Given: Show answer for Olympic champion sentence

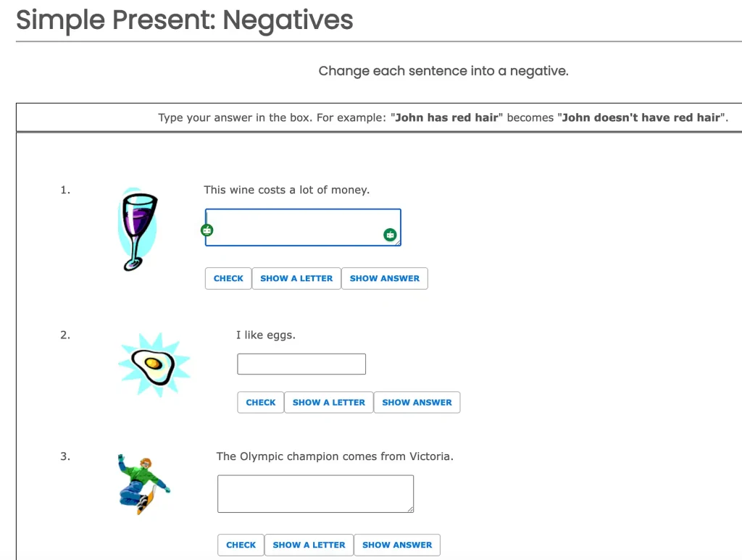Looking at the screenshot, I should coord(397,545).
